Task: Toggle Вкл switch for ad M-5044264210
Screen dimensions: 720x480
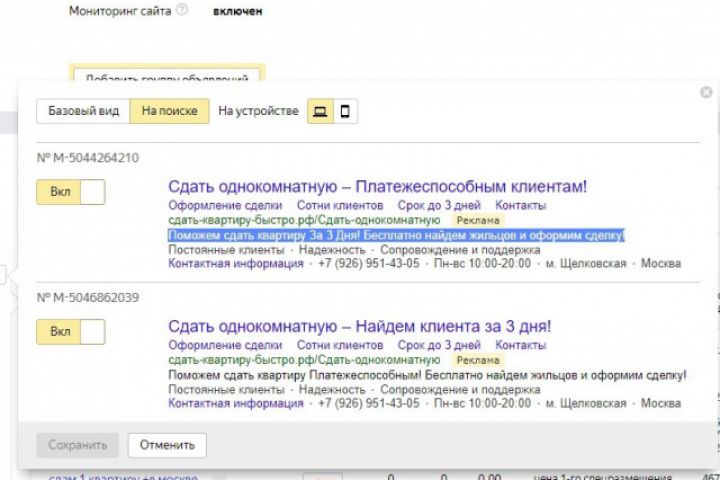Action: tap(71, 192)
